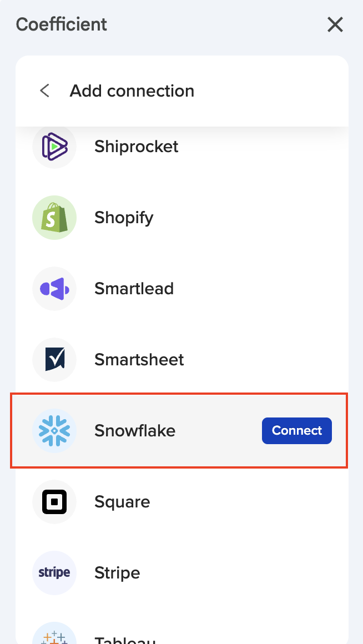Click the Tableau logo icon
Viewport: 363px width, 644px height.
[54, 636]
